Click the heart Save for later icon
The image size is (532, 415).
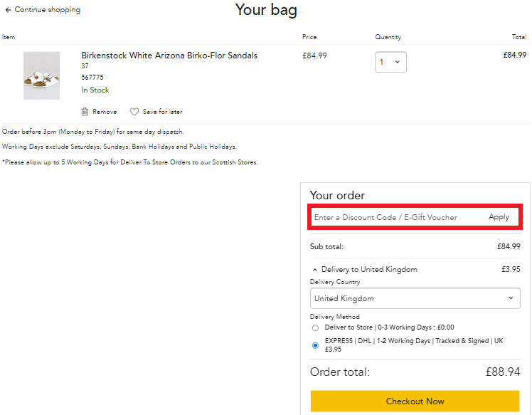pos(134,111)
